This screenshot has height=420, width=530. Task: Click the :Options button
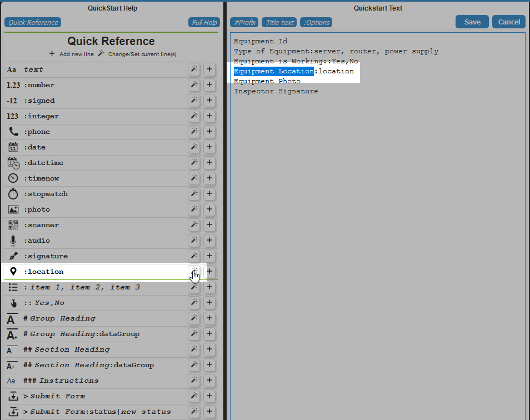316,23
